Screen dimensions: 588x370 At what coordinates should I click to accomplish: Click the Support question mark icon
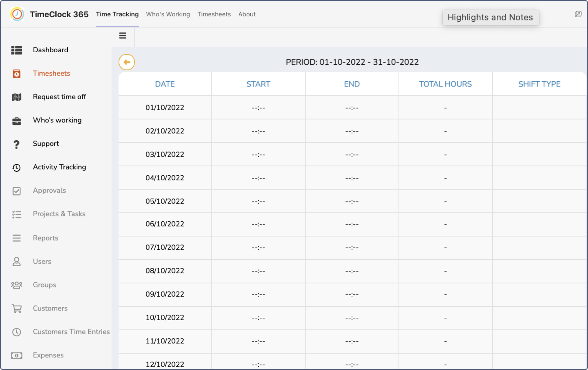pyautogui.click(x=17, y=144)
